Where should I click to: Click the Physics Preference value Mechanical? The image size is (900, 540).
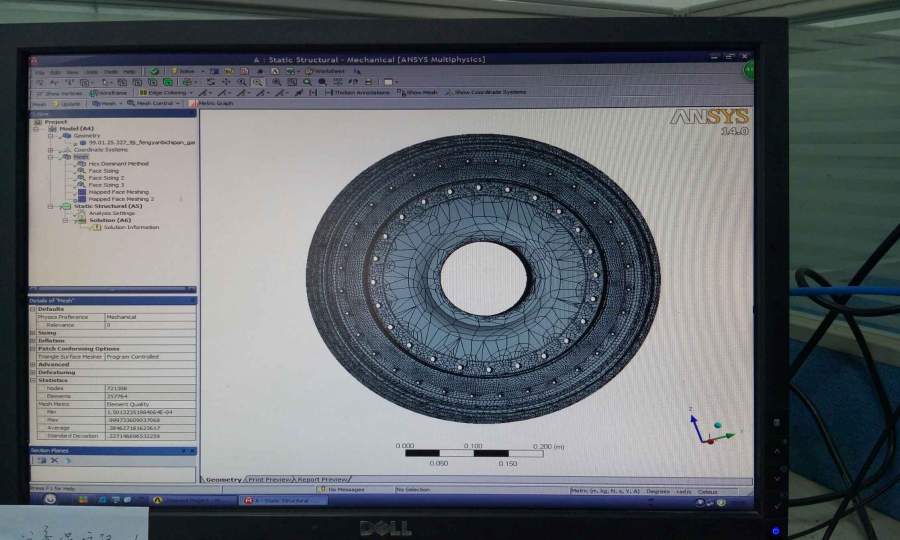tap(150, 317)
